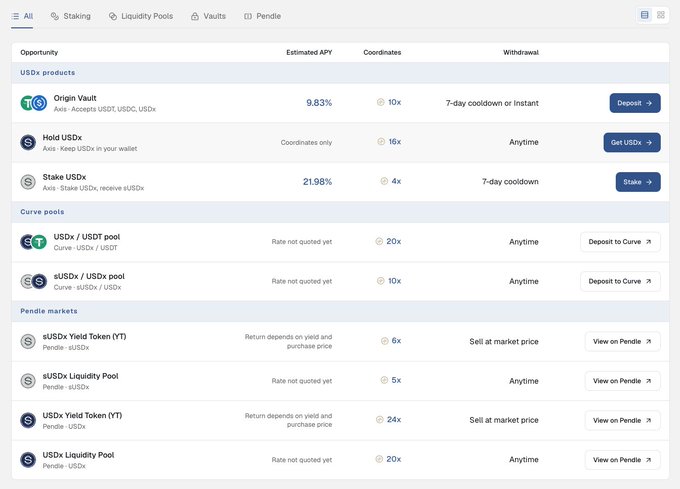The image size is (680, 489).
Task: Click the 21.98% APY value
Action: (317, 182)
